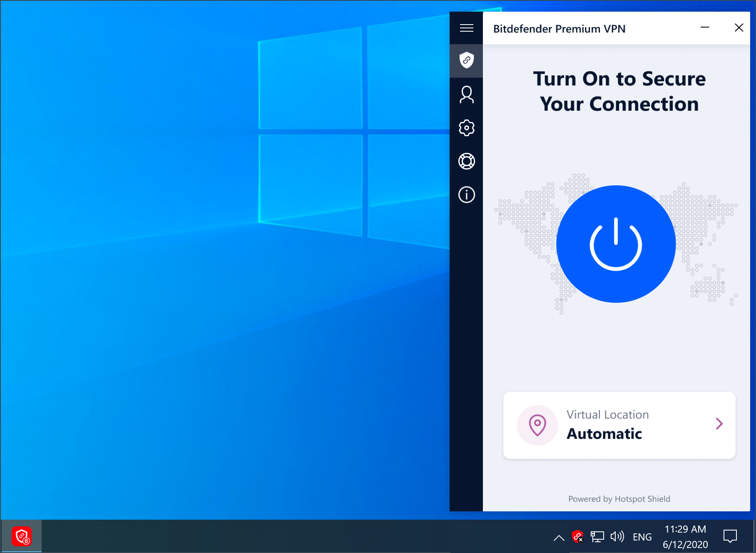
Task: Open the network icon in the system tray
Action: click(x=598, y=537)
